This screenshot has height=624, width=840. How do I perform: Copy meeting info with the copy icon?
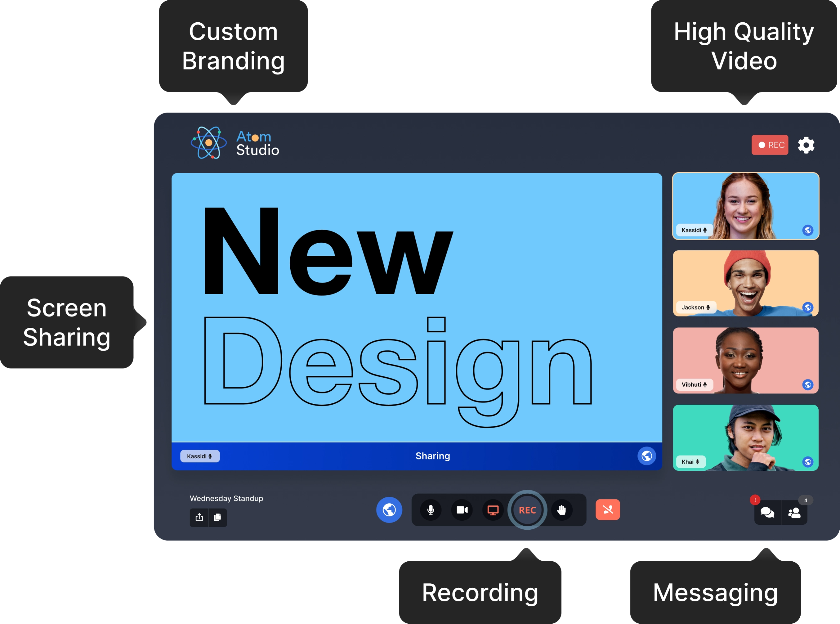217,517
